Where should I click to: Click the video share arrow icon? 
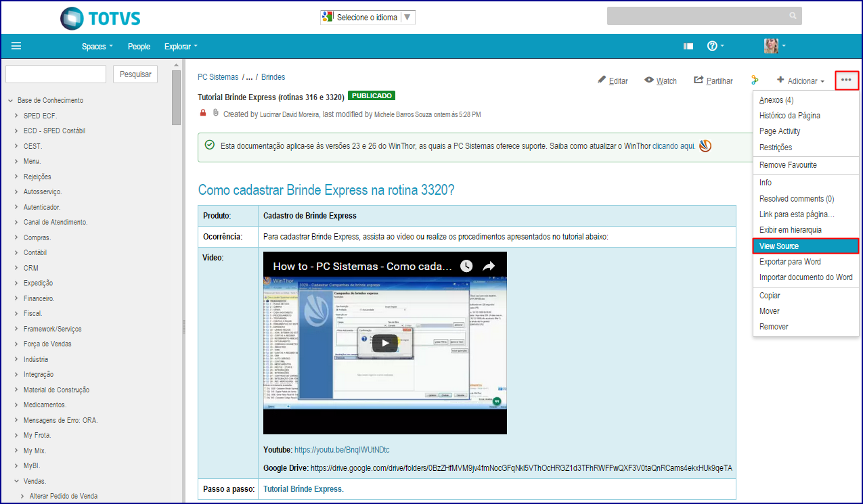click(489, 267)
